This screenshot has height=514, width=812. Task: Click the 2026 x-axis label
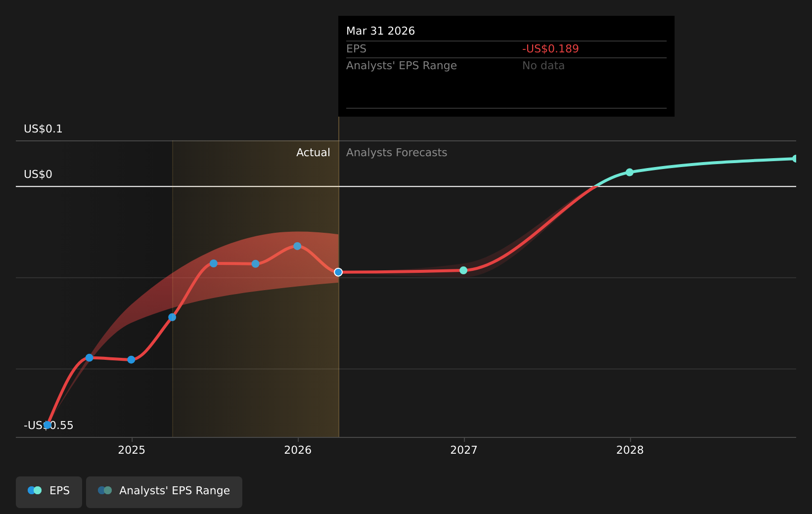pos(298,450)
